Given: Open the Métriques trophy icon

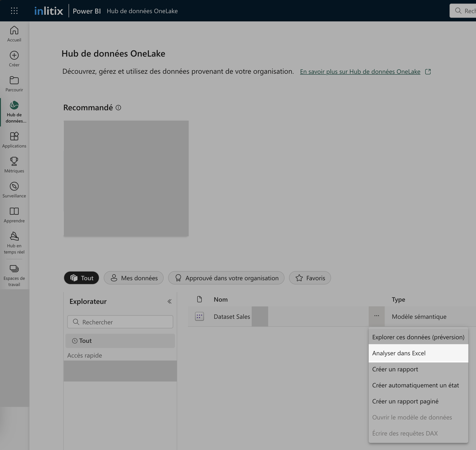Looking at the screenshot, I should click(x=14, y=162).
